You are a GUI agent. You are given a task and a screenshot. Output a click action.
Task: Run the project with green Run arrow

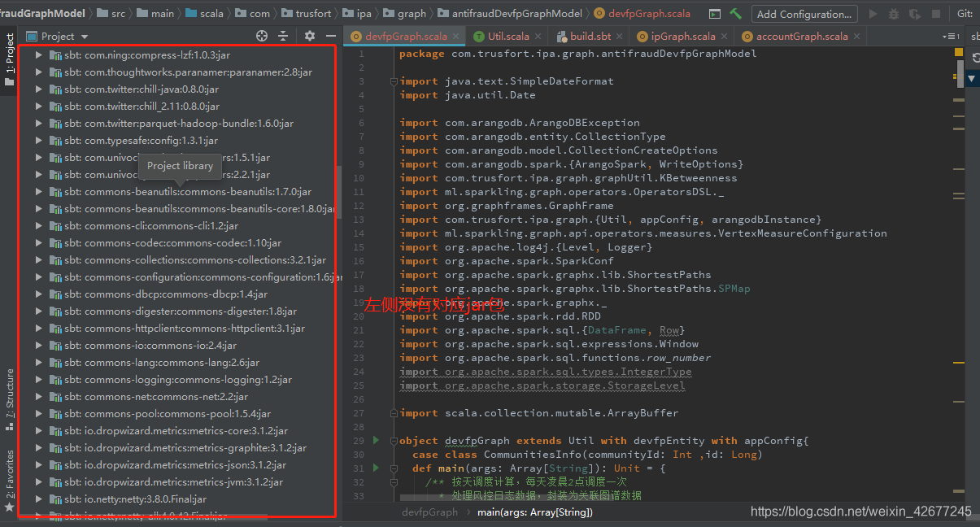(872, 13)
